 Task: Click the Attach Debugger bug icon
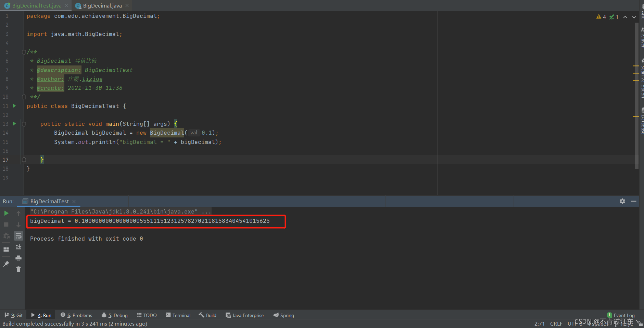(6, 236)
